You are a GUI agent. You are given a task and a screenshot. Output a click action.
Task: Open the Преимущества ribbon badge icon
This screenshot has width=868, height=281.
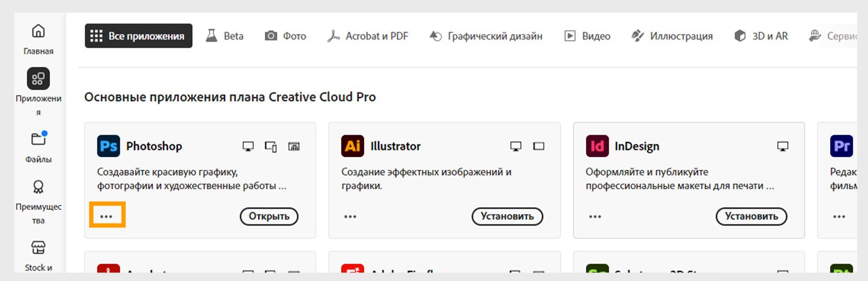point(39,187)
